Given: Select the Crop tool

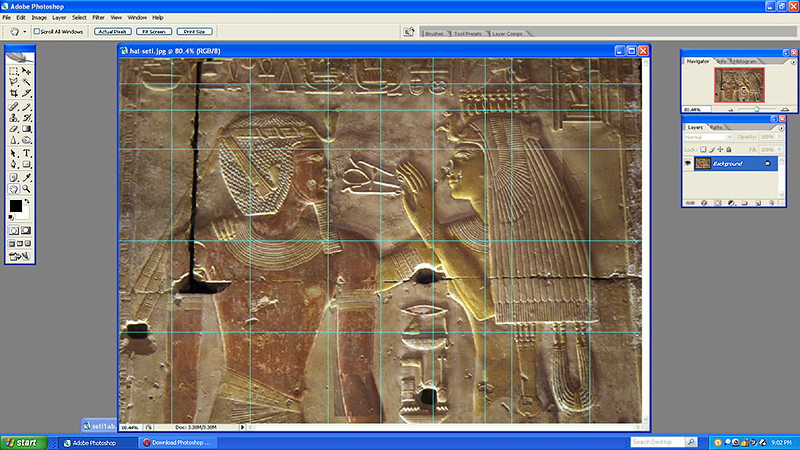Looking at the screenshot, I should (x=14, y=93).
